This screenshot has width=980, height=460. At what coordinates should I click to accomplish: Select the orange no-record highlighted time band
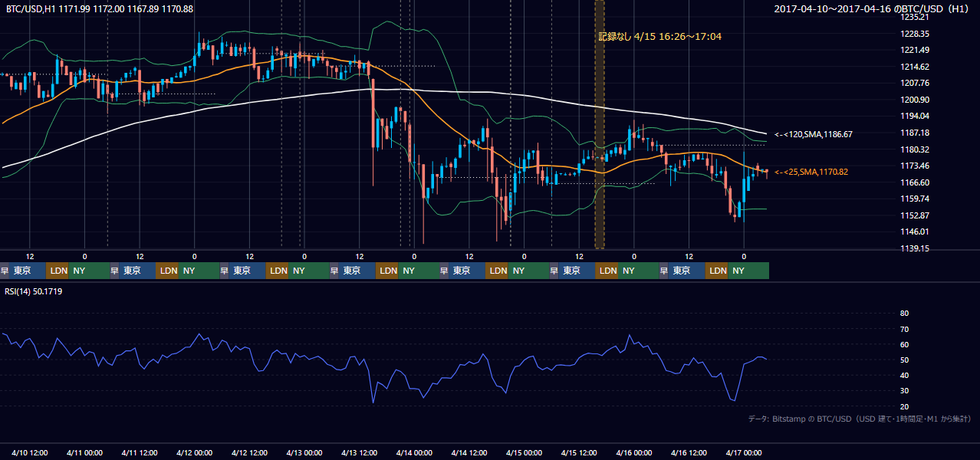tap(600, 124)
